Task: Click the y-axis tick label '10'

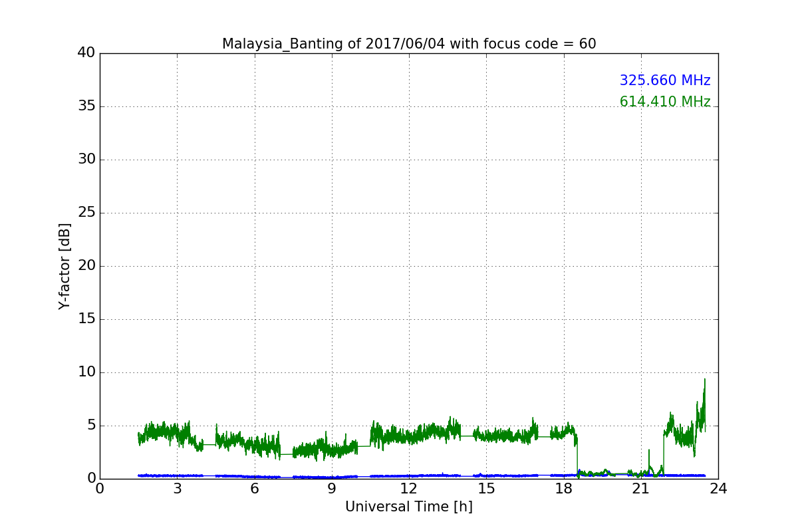Action: [86, 372]
